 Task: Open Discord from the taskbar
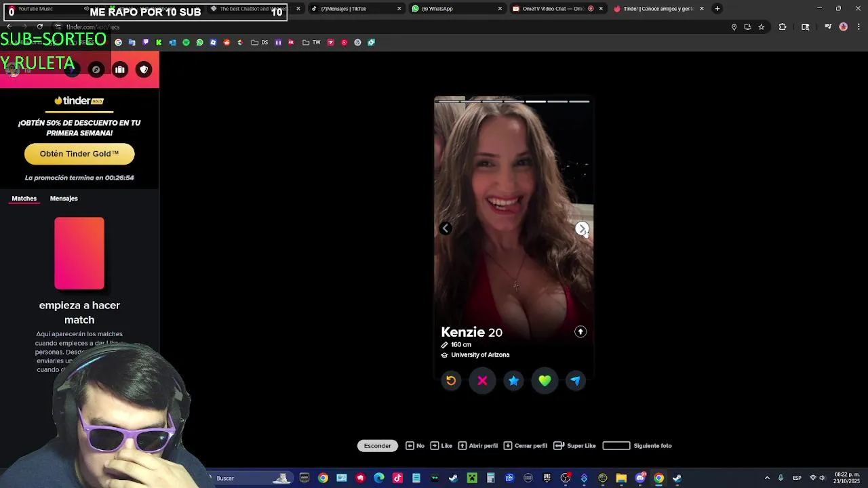click(x=640, y=478)
